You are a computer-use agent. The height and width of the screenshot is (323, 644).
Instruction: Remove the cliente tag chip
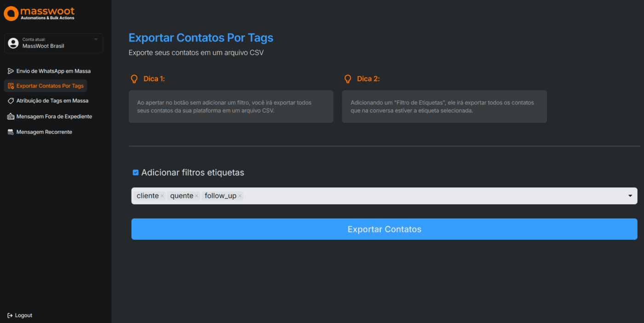(x=162, y=196)
